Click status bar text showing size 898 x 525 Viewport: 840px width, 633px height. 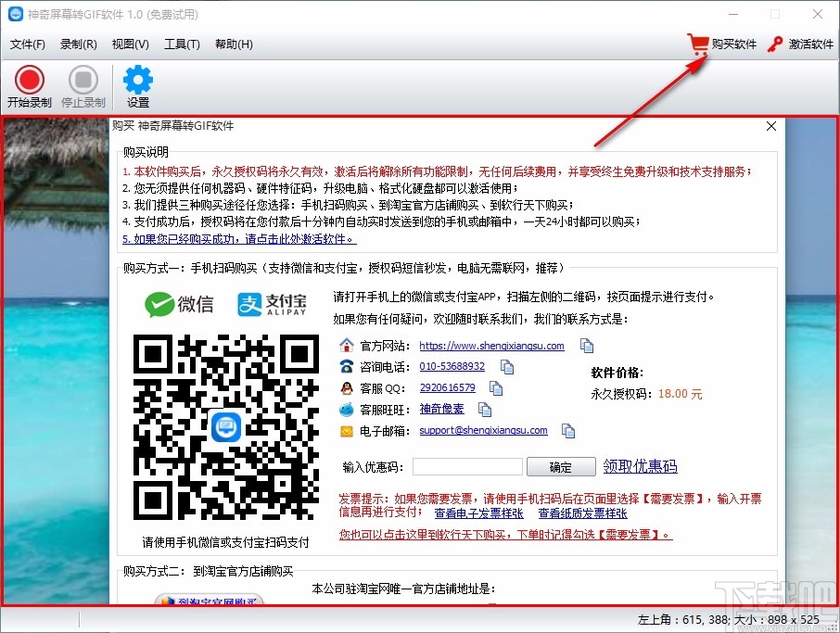[776, 620]
